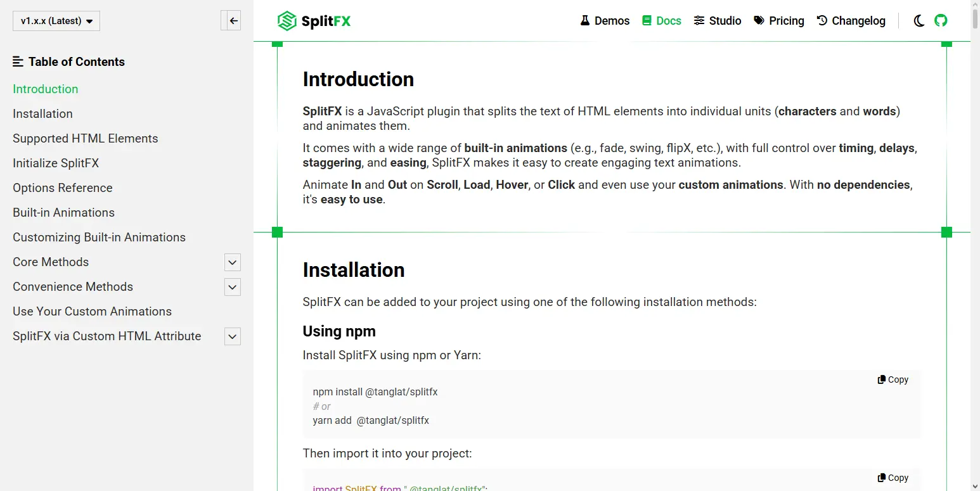Jump to Introduction in the sidebar
The width and height of the screenshot is (980, 491).
pyautogui.click(x=46, y=89)
